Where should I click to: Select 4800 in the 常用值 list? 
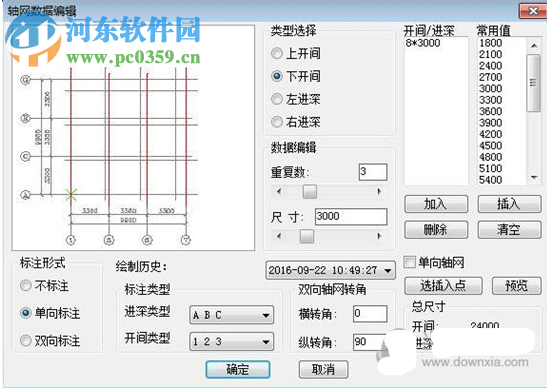coord(490,157)
